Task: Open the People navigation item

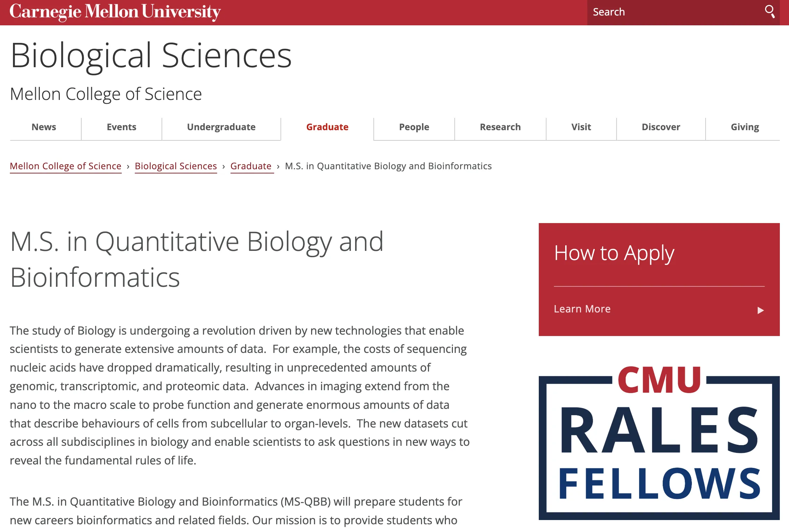Action: tap(414, 127)
